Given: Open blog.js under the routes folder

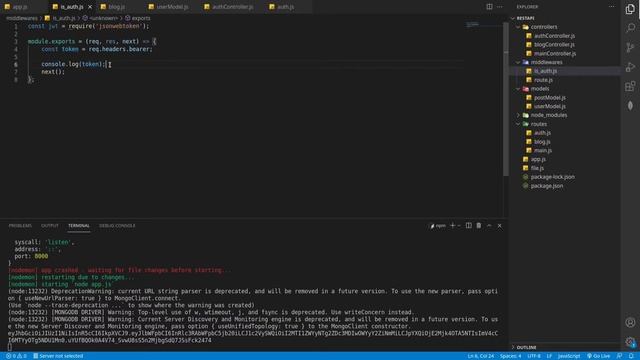Looking at the screenshot, I should (542, 142).
